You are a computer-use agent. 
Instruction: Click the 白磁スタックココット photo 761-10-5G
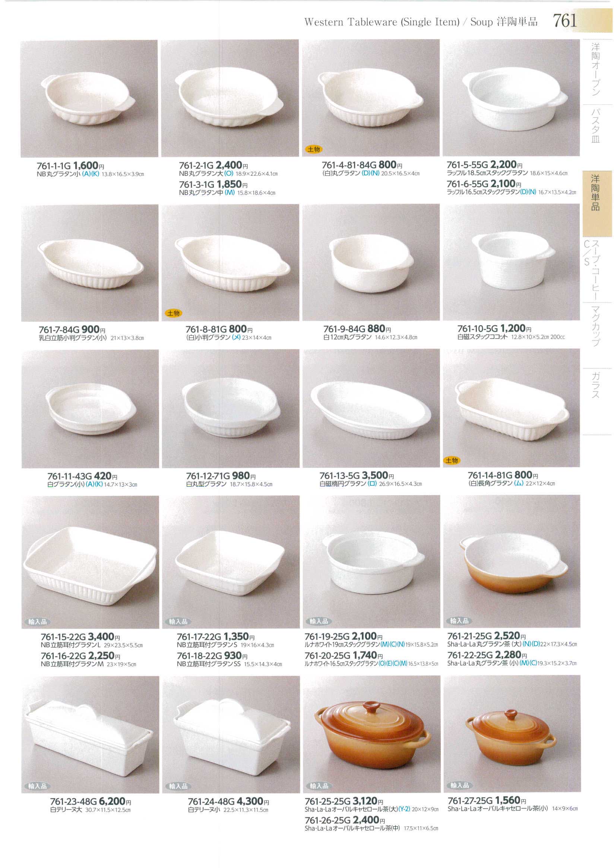tap(511, 262)
